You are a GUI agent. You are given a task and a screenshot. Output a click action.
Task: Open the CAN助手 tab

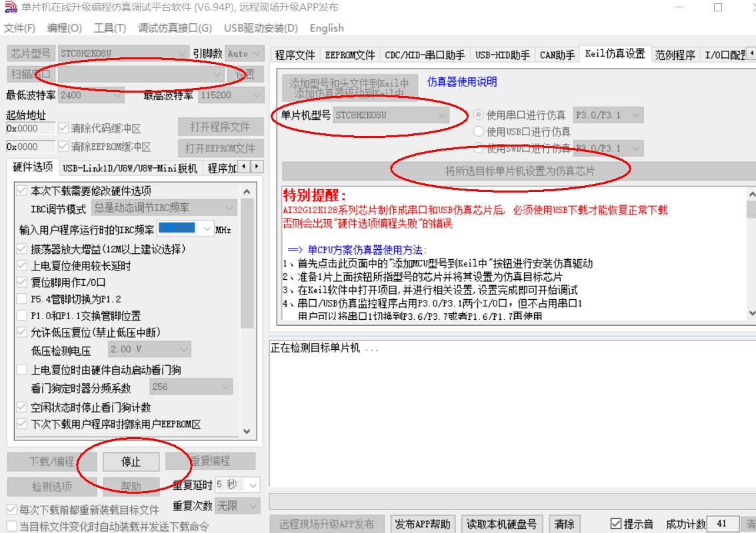[557, 55]
